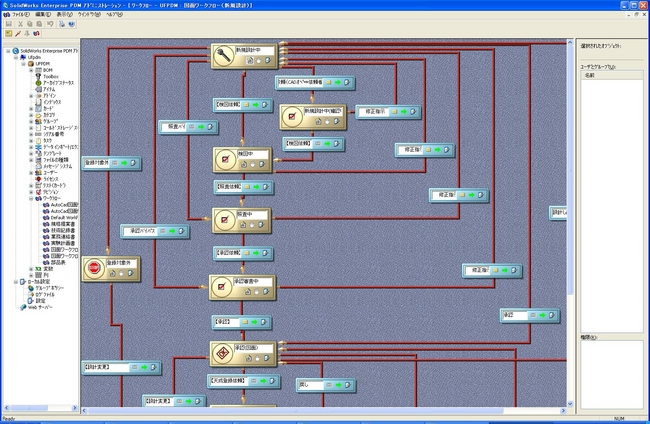Expand the BOM tree node
The width and height of the screenshot is (650, 424).
(31, 70)
